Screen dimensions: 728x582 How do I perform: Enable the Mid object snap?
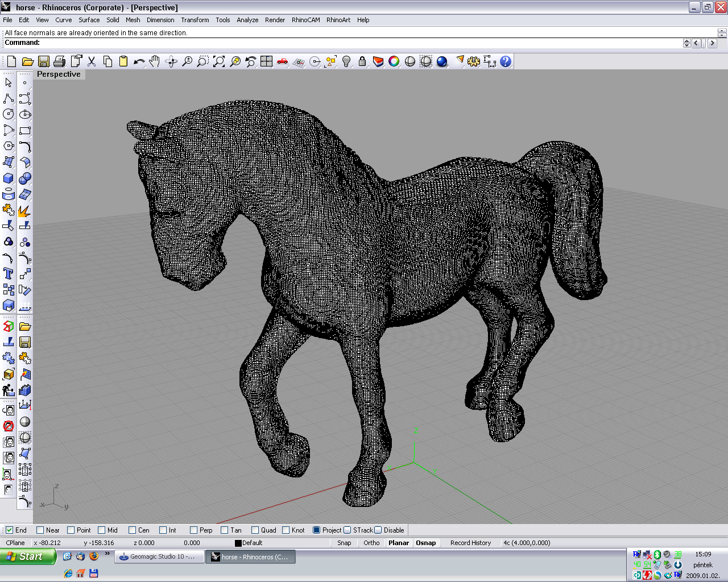point(102,530)
